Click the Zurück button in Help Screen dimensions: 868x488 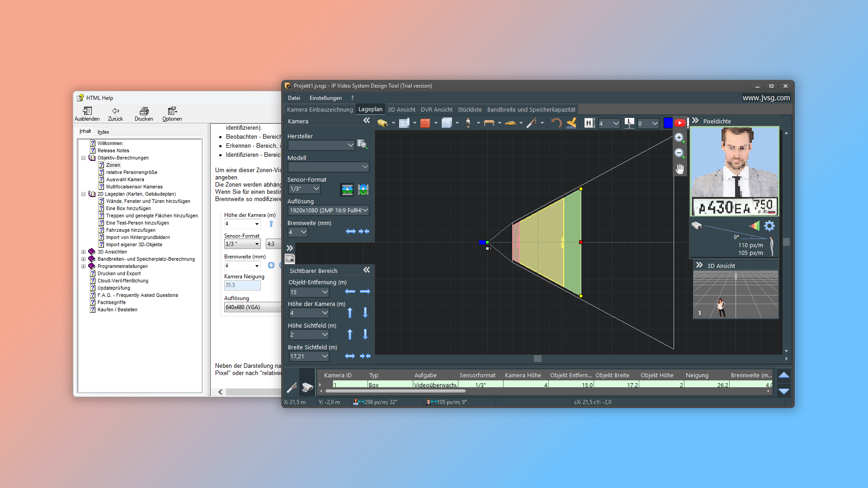pyautogui.click(x=115, y=114)
